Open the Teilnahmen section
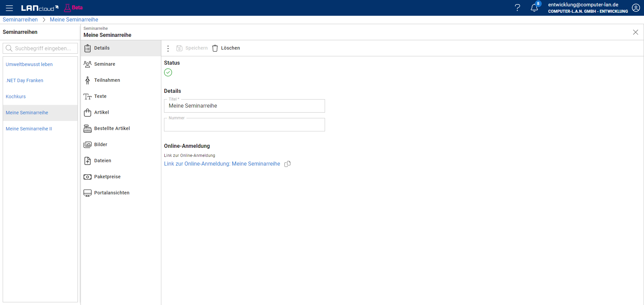 tap(121, 80)
